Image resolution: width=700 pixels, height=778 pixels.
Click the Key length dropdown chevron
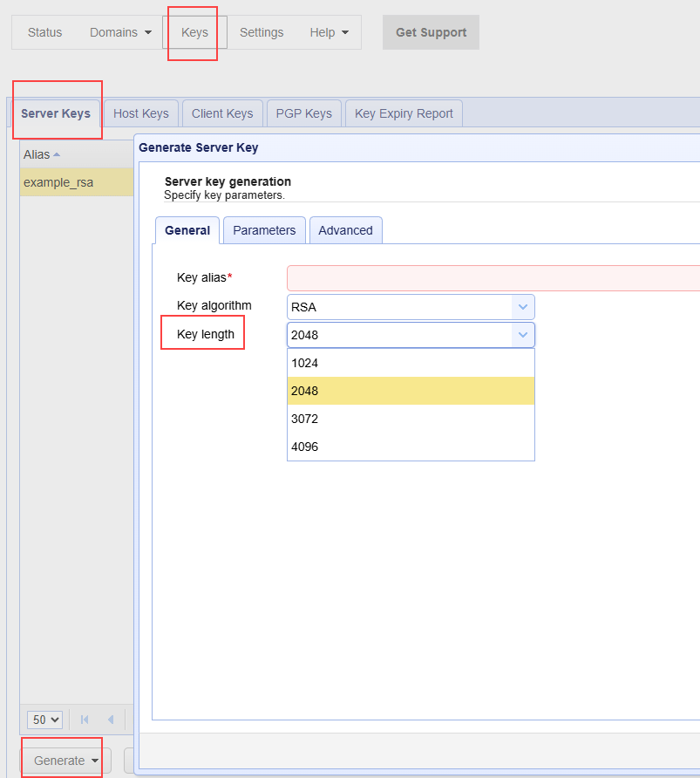(522, 335)
